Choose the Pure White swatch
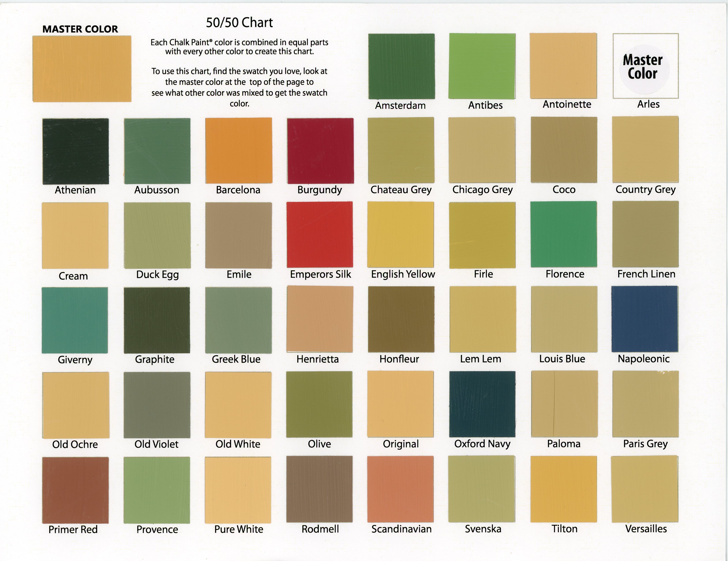728x561 pixels. (238, 490)
